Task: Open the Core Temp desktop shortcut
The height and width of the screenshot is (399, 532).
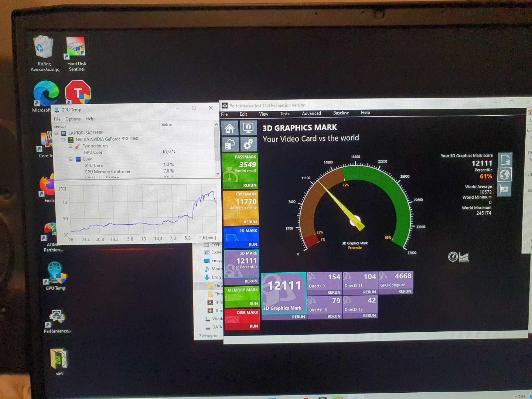Action: click(45, 145)
